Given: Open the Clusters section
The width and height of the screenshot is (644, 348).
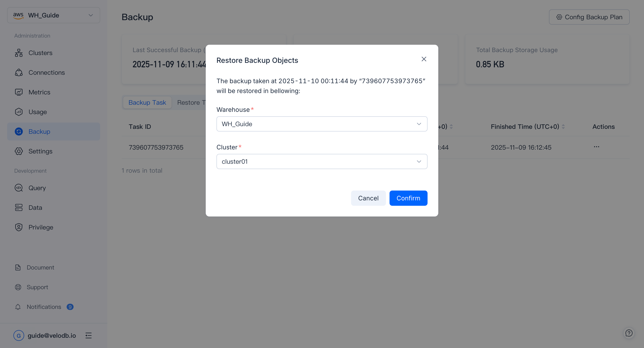Looking at the screenshot, I should tap(40, 53).
